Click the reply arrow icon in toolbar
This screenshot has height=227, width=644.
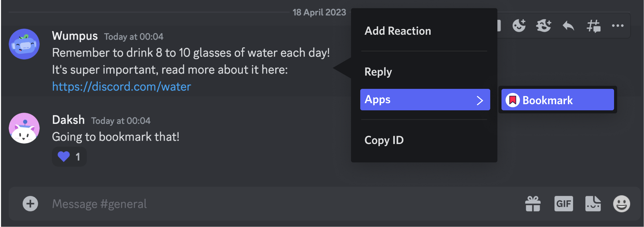click(x=568, y=26)
